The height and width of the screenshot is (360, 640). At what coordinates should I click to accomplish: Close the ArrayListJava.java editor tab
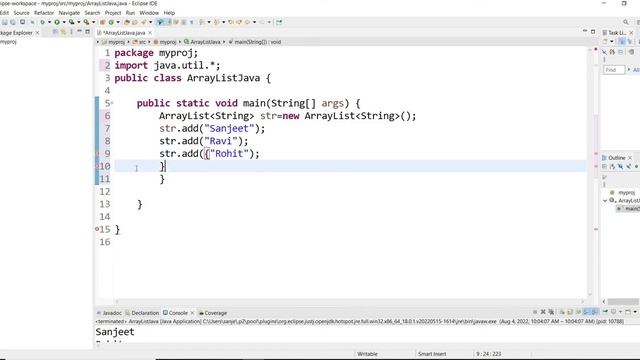[150, 32]
